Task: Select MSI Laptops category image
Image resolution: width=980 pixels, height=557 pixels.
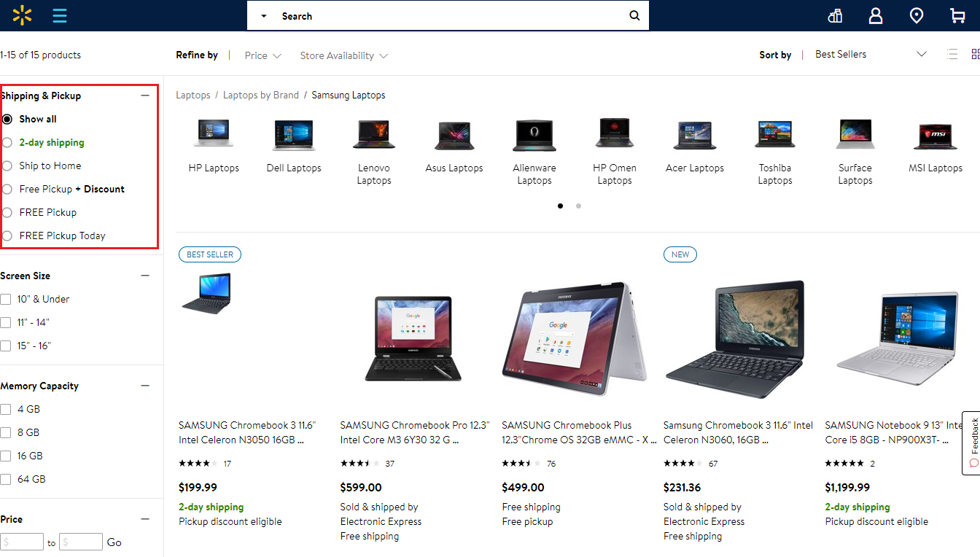Action: coord(936,136)
